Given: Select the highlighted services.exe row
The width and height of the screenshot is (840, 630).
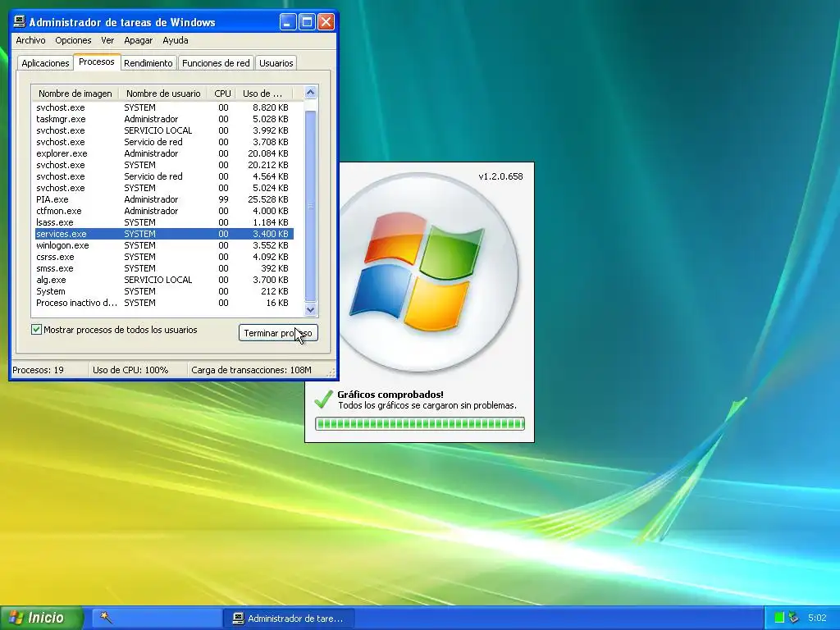Looking at the screenshot, I should point(163,234).
